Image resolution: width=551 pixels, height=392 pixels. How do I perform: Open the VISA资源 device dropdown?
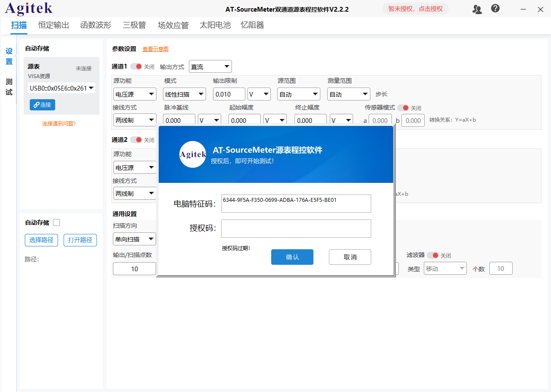pyautogui.click(x=61, y=88)
